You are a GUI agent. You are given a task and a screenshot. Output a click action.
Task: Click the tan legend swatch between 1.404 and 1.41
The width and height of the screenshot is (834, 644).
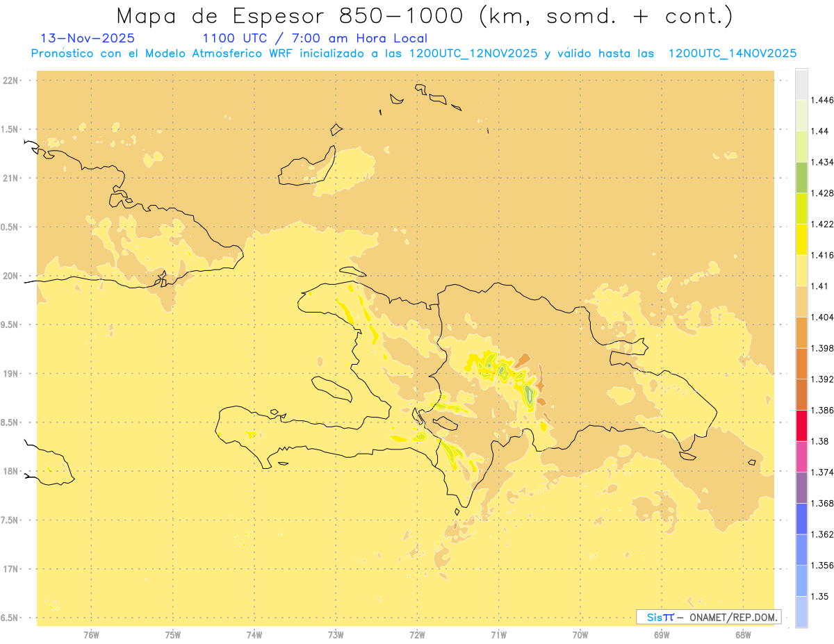801,302
